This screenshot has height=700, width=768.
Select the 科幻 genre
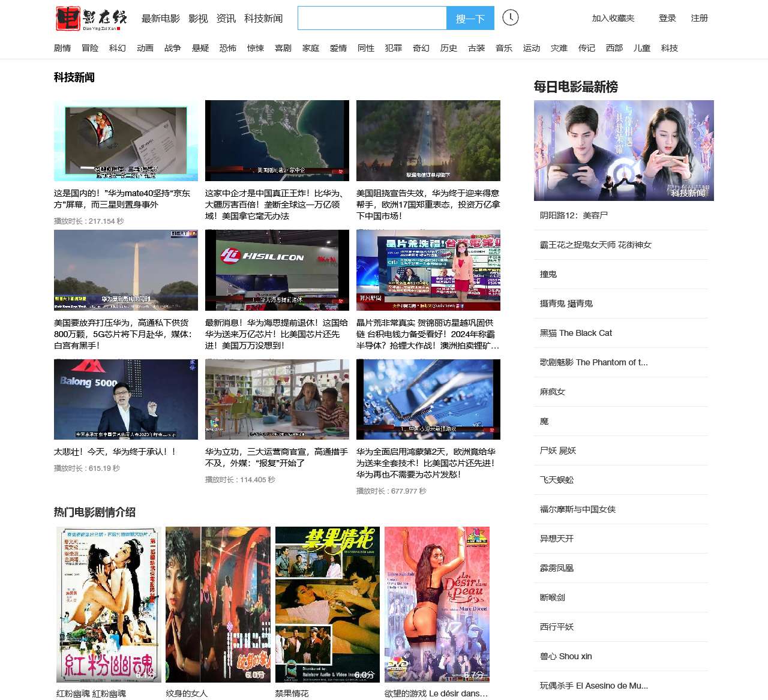click(x=118, y=48)
